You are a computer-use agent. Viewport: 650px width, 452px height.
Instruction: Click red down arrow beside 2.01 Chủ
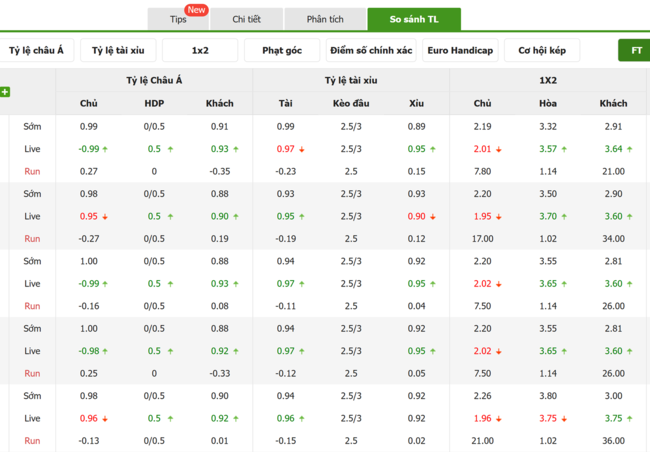(x=499, y=149)
